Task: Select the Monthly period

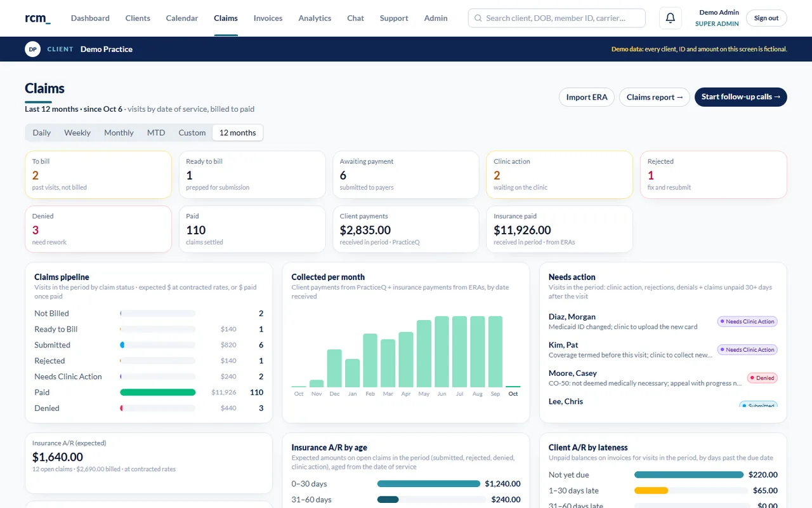Action: click(119, 133)
